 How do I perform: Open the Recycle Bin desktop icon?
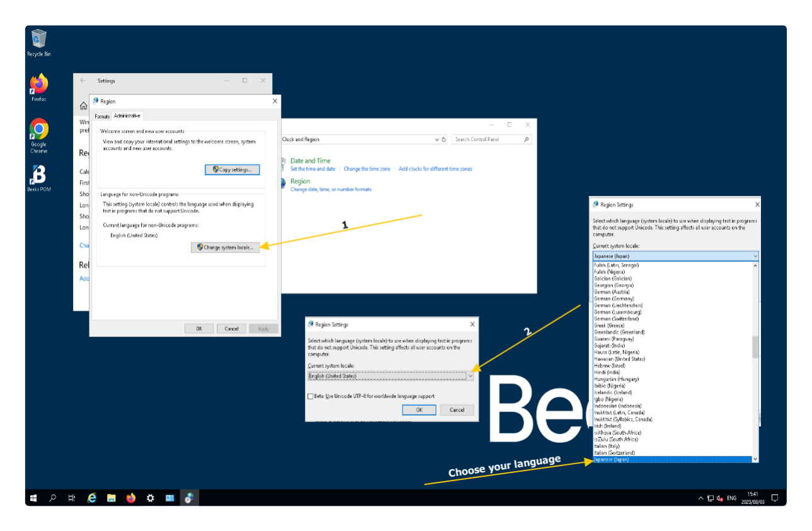click(x=38, y=43)
